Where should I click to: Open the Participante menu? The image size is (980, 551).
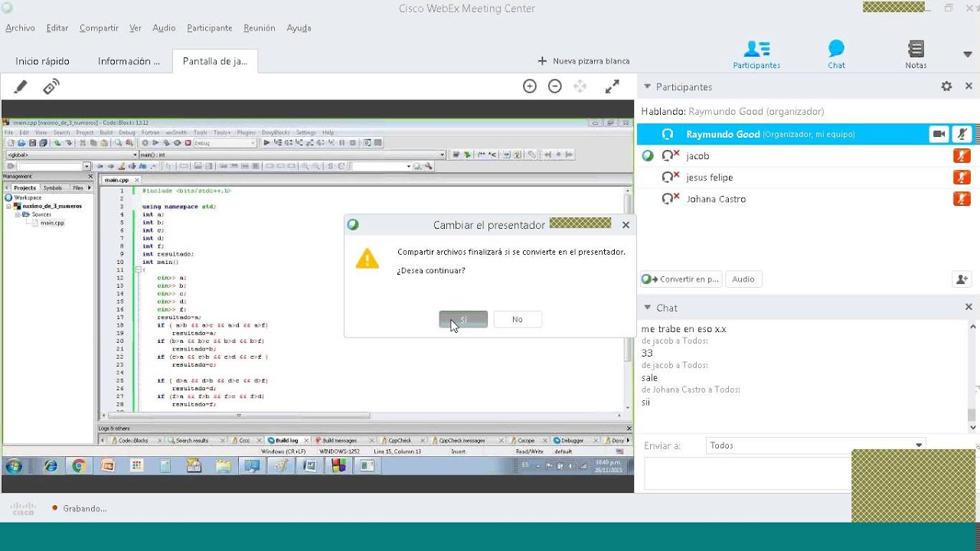[209, 28]
